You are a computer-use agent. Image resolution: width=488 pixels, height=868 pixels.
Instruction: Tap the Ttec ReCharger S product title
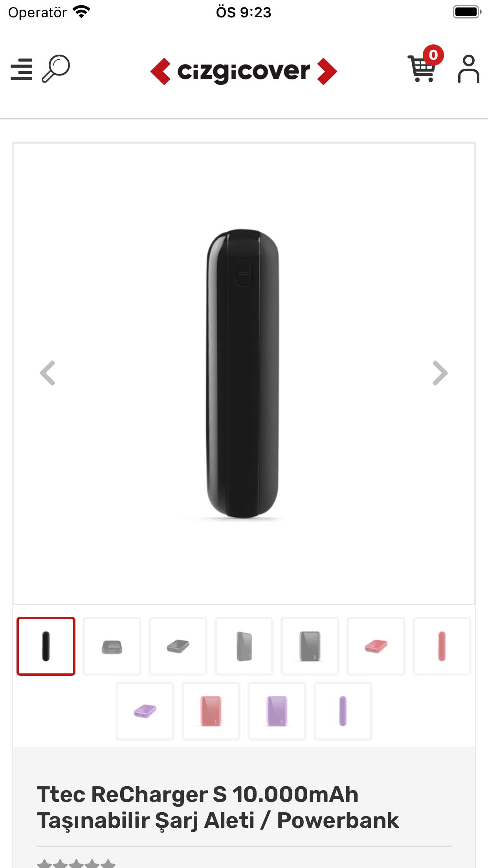tap(218, 807)
